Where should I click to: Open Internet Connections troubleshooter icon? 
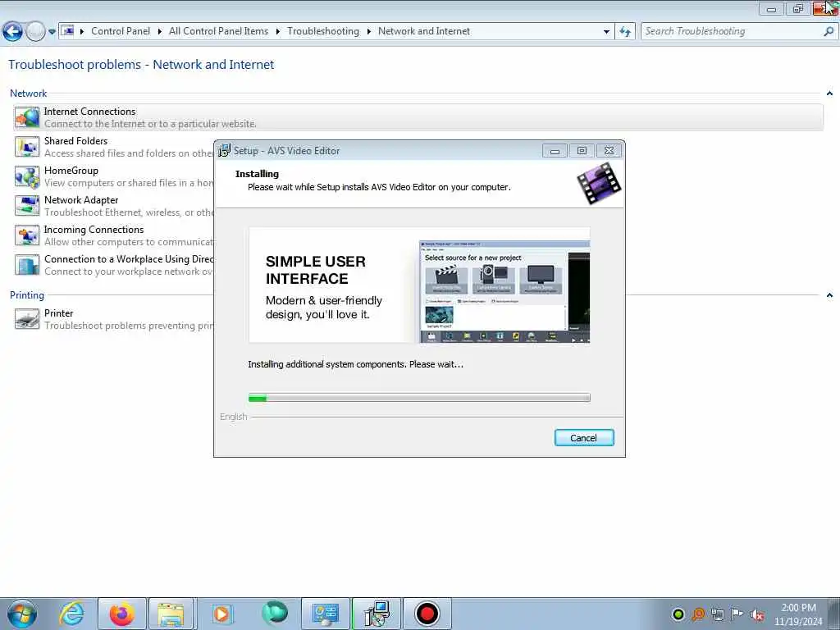point(27,117)
